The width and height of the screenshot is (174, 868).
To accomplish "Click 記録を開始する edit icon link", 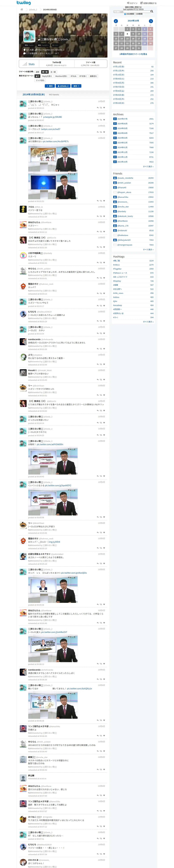I will [148, 3].
